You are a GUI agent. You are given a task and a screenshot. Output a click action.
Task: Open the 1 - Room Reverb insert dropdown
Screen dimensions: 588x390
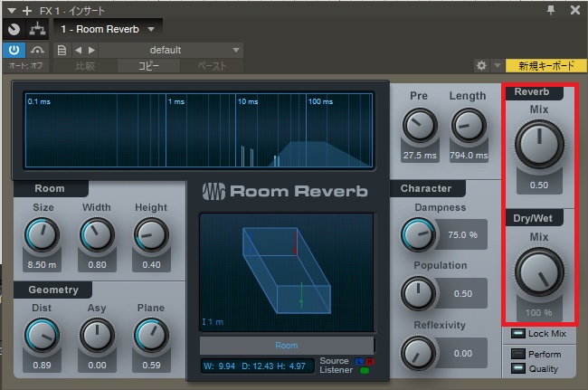point(108,29)
